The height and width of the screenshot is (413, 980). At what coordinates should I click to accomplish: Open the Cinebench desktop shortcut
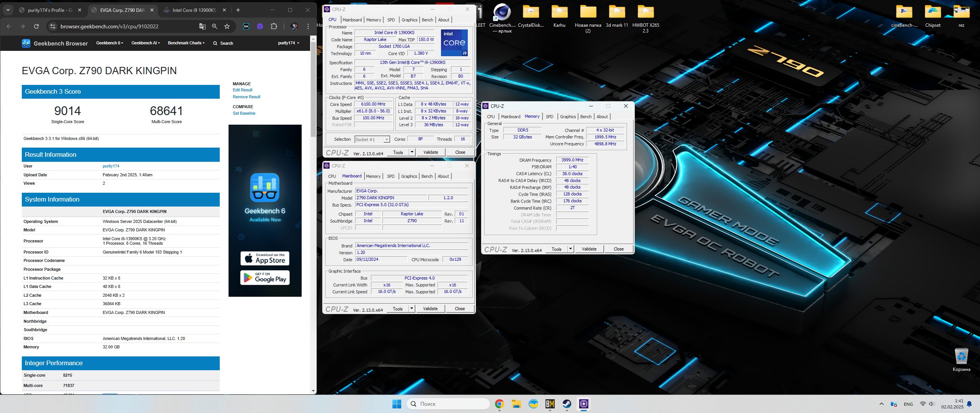pos(502,18)
